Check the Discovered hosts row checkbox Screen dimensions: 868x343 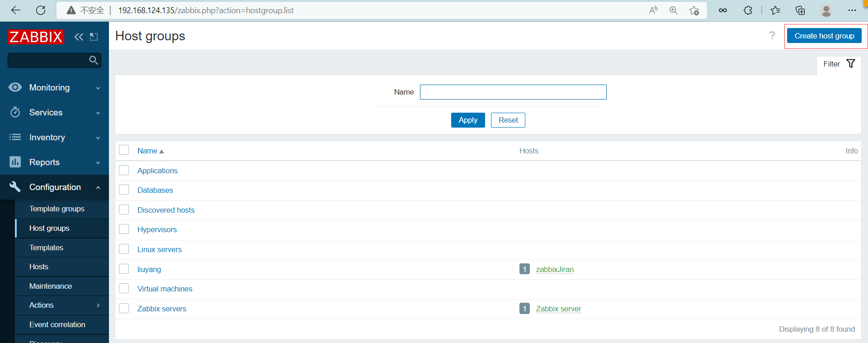click(124, 210)
